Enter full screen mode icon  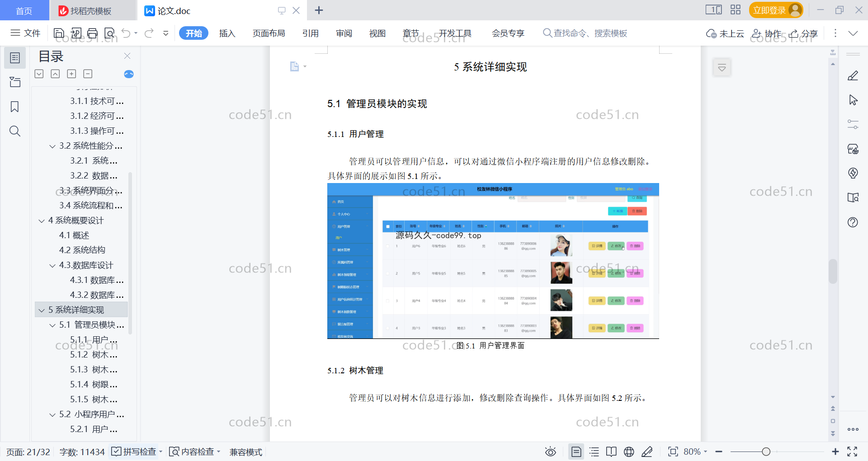click(x=852, y=452)
